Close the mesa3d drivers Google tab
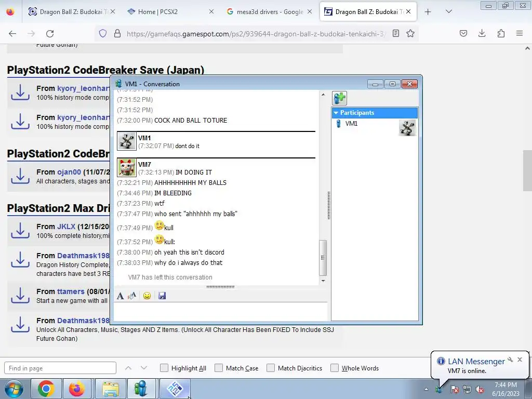The image size is (532, 399). coord(310,11)
